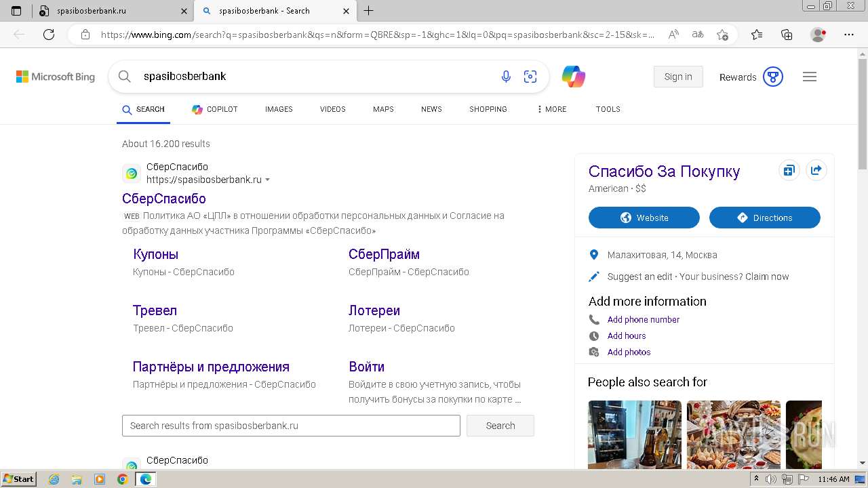Open the Купоны sitelink
The width and height of the screenshot is (868, 488).
pos(156,254)
